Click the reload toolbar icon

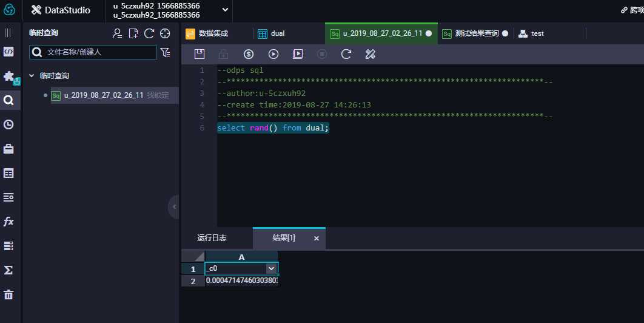coord(346,54)
